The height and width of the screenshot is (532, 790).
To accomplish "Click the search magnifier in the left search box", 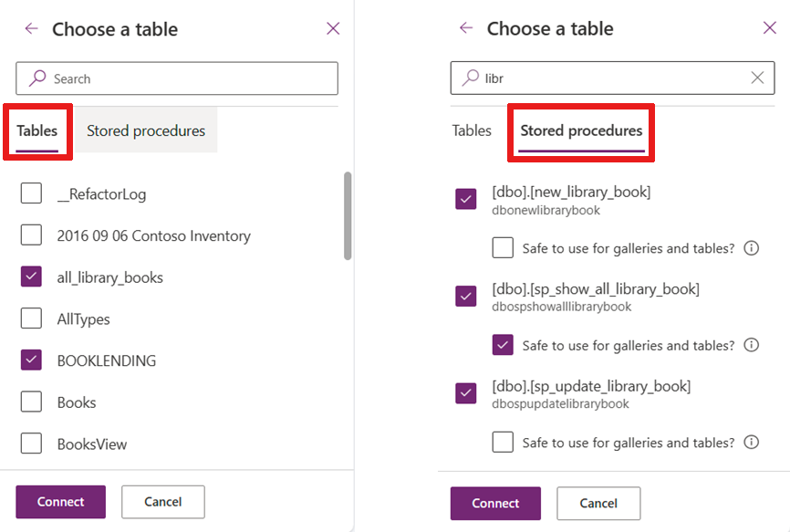I will pos(36,78).
